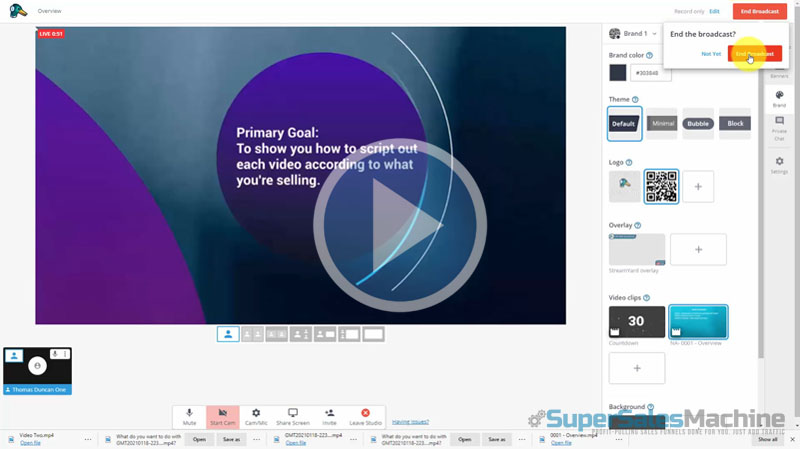The image size is (800, 449).
Task: Expand the Brand 1 dropdown
Action: (654, 33)
